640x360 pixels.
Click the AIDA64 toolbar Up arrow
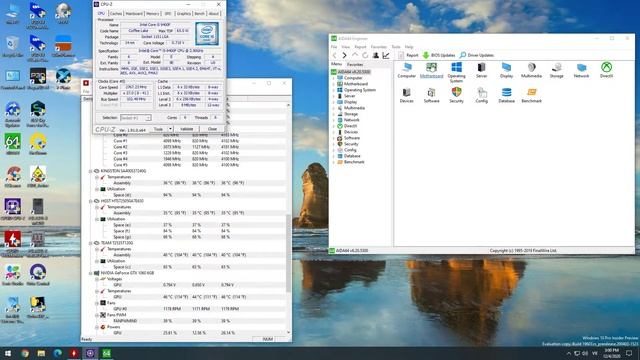[355, 55]
